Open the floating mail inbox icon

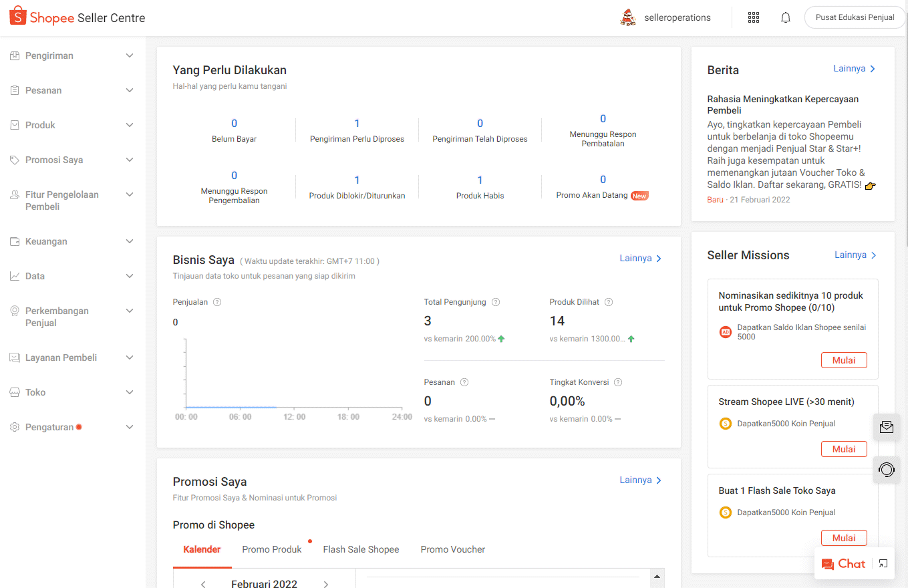887,427
